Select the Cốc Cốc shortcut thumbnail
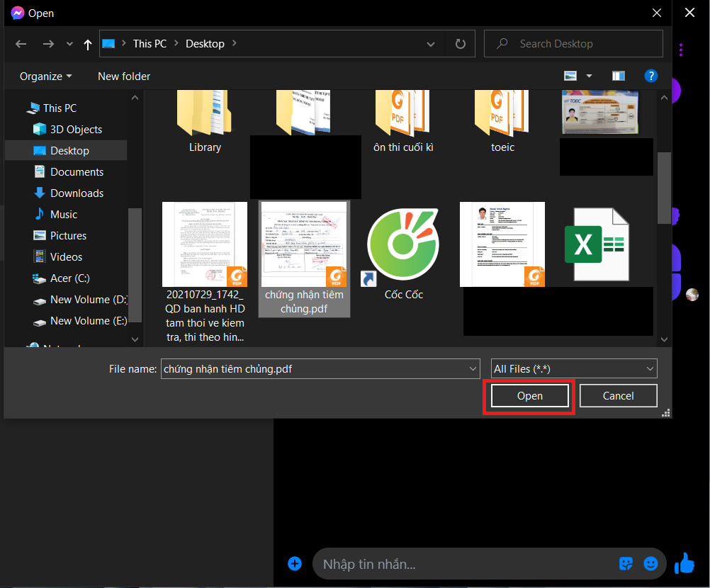 (x=402, y=244)
